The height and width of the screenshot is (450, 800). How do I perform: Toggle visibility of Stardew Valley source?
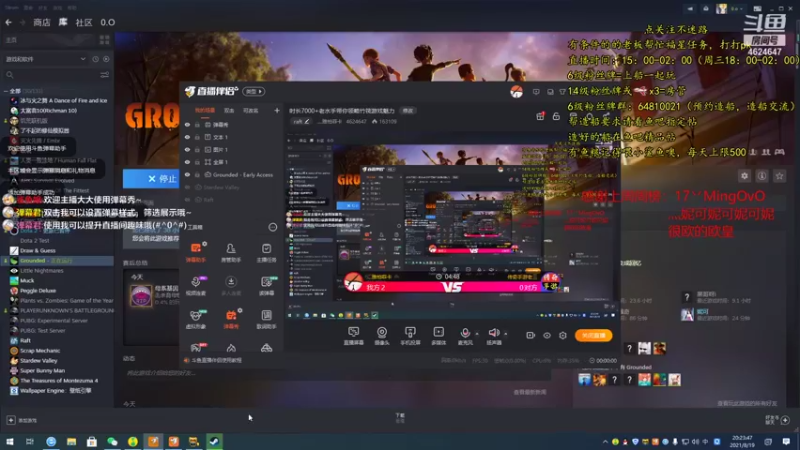[x=187, y=187]
